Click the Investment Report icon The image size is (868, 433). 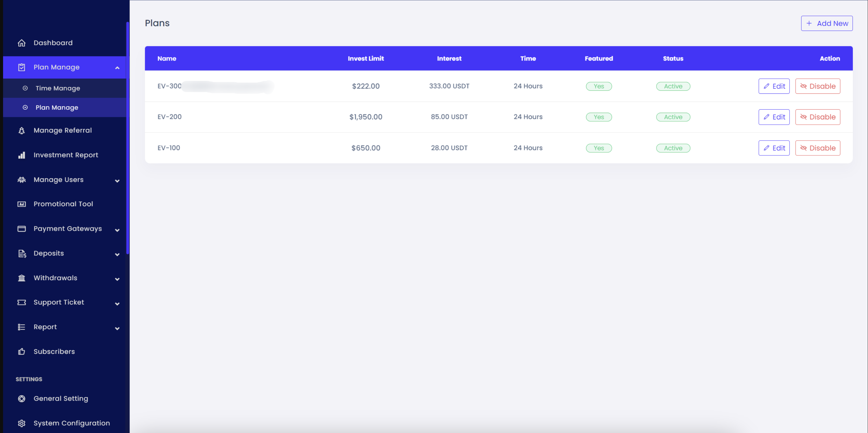coord(20,155)
